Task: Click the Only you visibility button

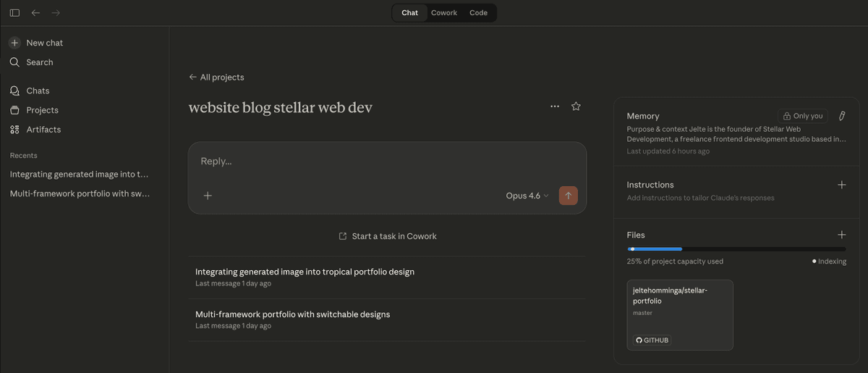Action: click(x=803, y=116)
